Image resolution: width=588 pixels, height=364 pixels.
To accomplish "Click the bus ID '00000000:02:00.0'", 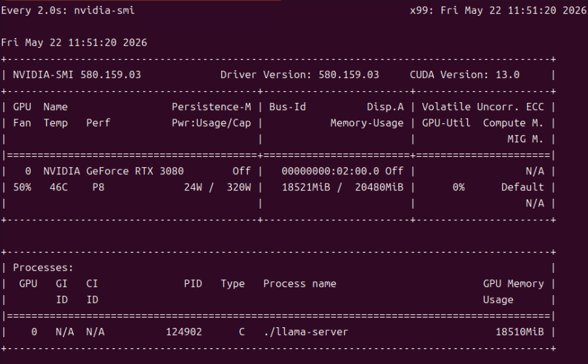I will point(330,171).
